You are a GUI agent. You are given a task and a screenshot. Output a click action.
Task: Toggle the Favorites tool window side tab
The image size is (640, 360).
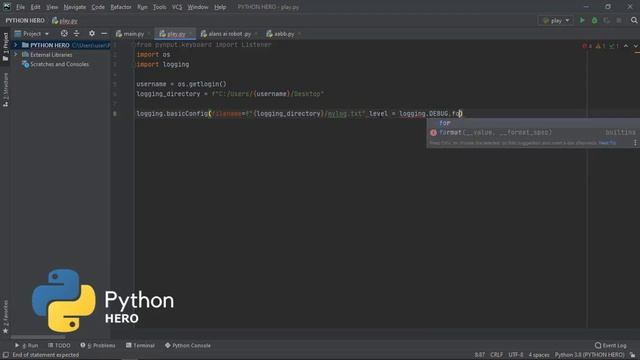coord(5,317)
